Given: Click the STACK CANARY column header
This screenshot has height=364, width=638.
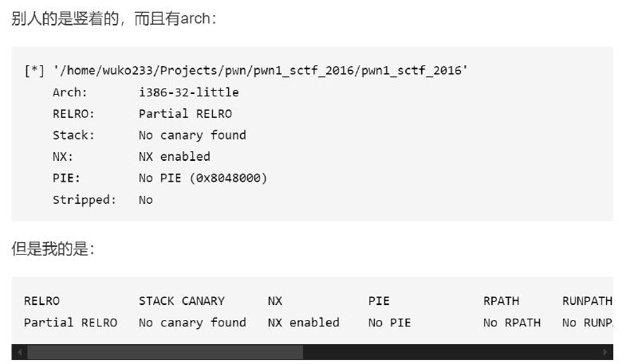Looking at the screenshot, I should [x=181, y=301].
